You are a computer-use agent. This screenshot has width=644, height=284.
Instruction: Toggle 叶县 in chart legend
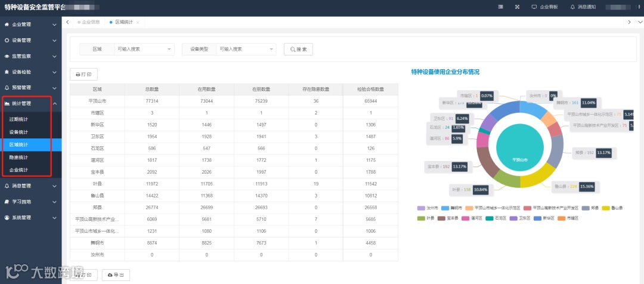(x=426, y=218)
